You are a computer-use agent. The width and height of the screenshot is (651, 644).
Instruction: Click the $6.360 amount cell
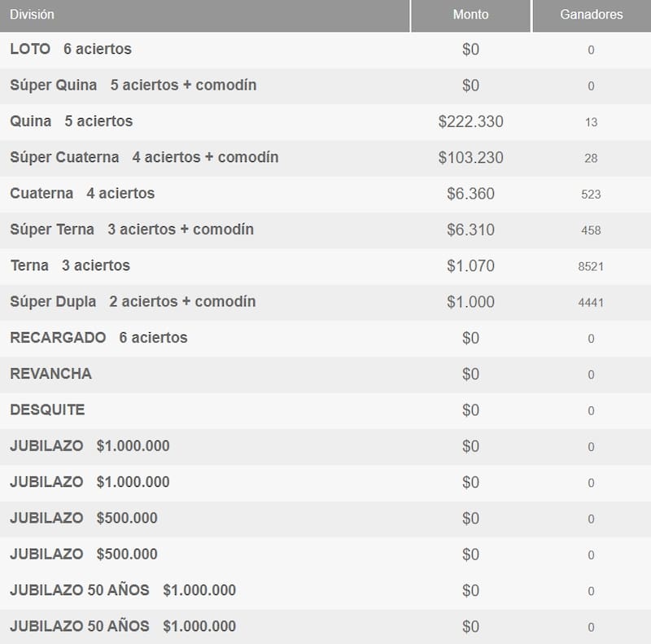[470, 194]
